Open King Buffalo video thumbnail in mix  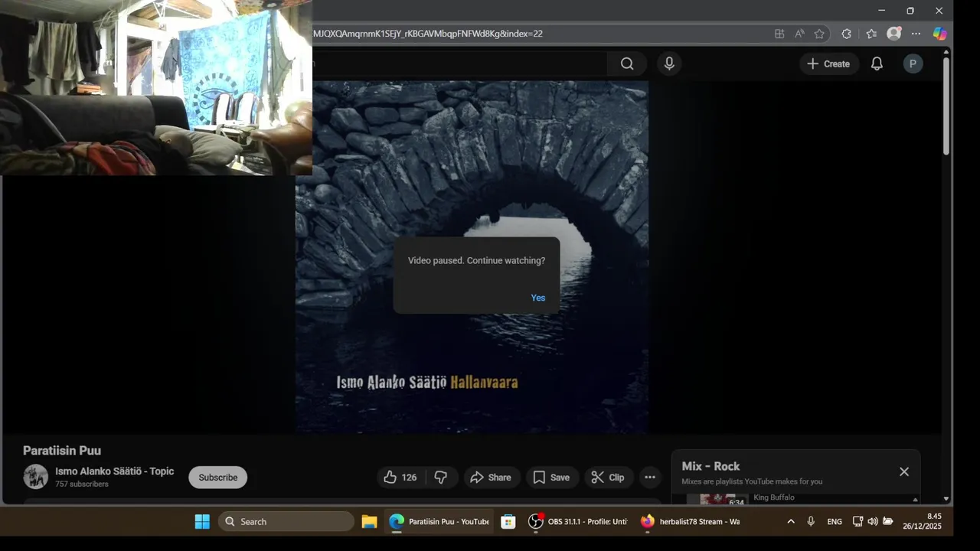point(717,499)
